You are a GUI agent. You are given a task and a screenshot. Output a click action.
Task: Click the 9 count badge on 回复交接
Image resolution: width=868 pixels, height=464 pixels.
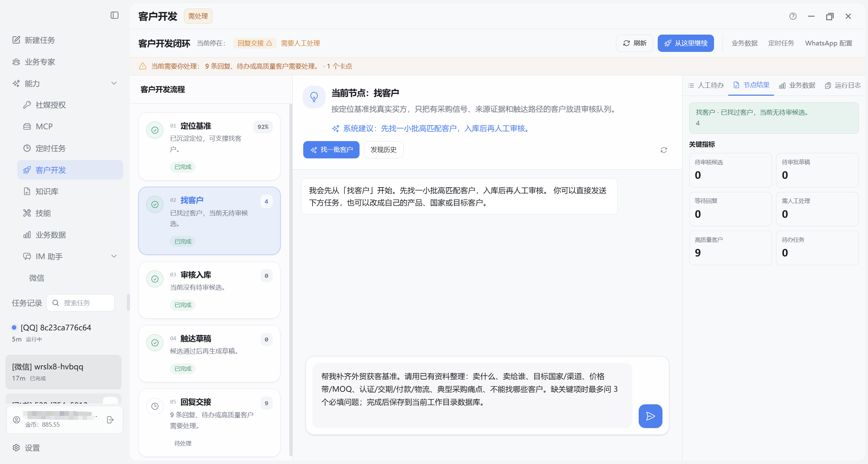tap(266, 403)
